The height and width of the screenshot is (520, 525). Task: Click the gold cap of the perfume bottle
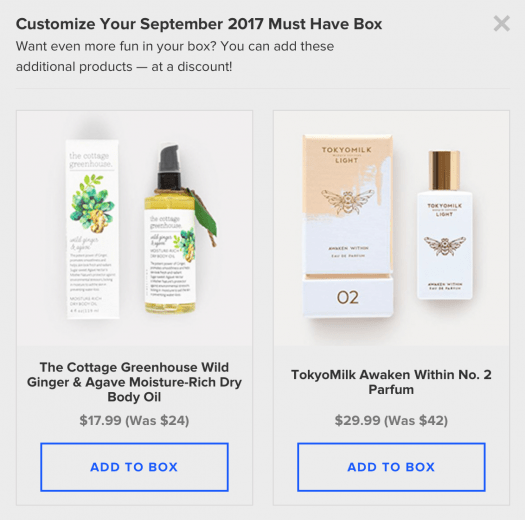(x=444, y=171)
